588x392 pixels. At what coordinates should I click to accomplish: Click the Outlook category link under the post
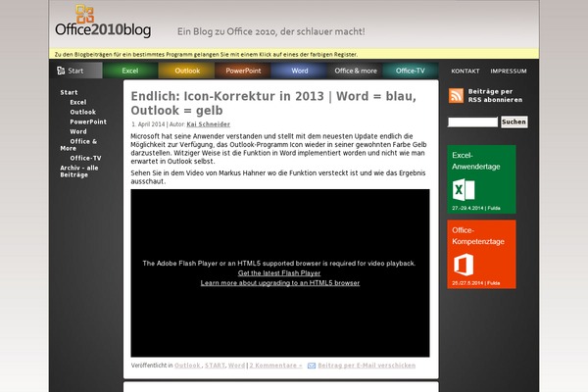coord(187,366)
